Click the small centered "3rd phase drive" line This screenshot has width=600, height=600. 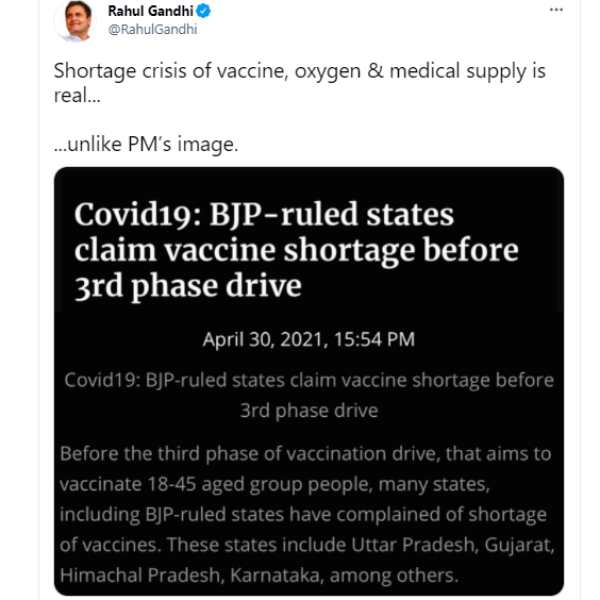(308, 410)
